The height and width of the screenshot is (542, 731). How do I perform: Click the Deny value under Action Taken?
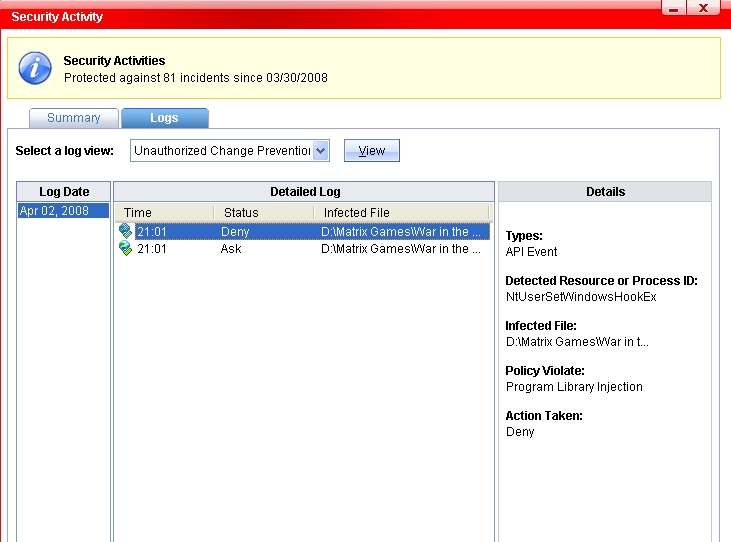(520, 432)
